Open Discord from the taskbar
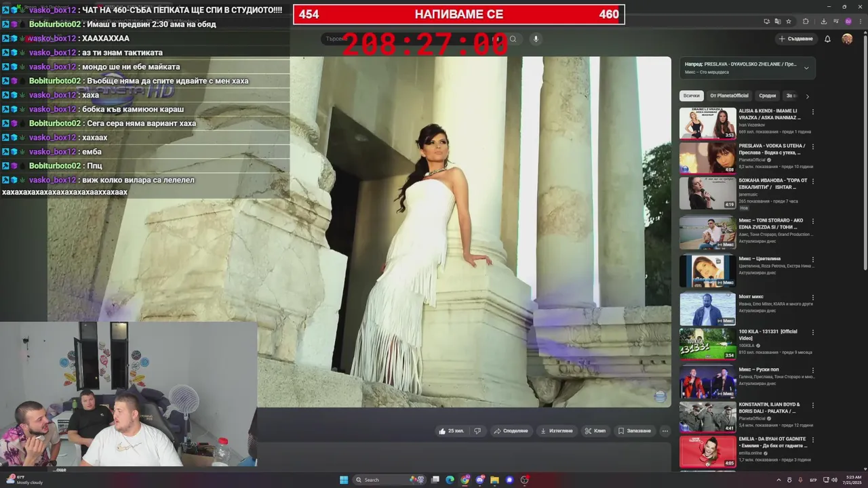Image resolution: width=868 pixels, height=488 pixels. (x=480, y=480)
